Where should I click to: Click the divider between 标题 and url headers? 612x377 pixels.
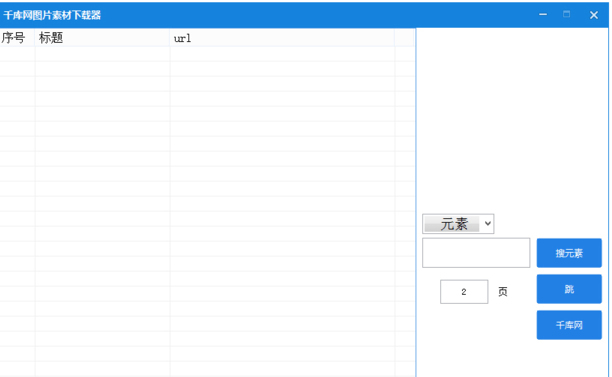click(170, 38)
